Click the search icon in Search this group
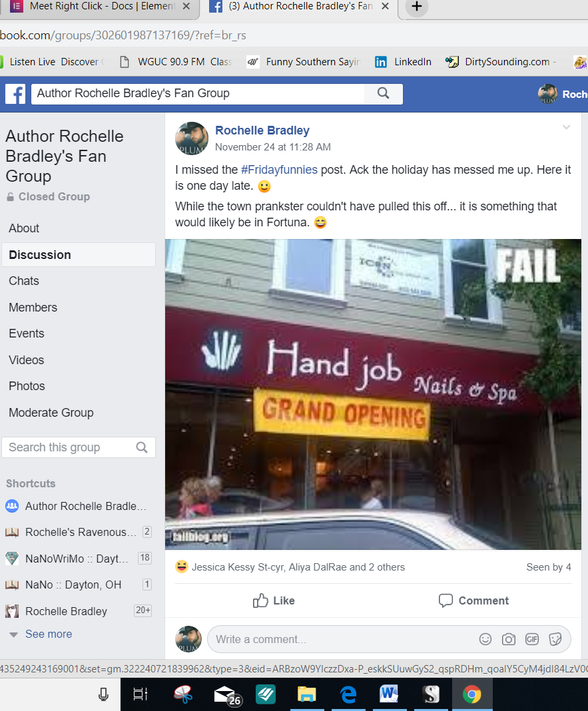Viewport: 588px width, 711px height. [142, 447]
